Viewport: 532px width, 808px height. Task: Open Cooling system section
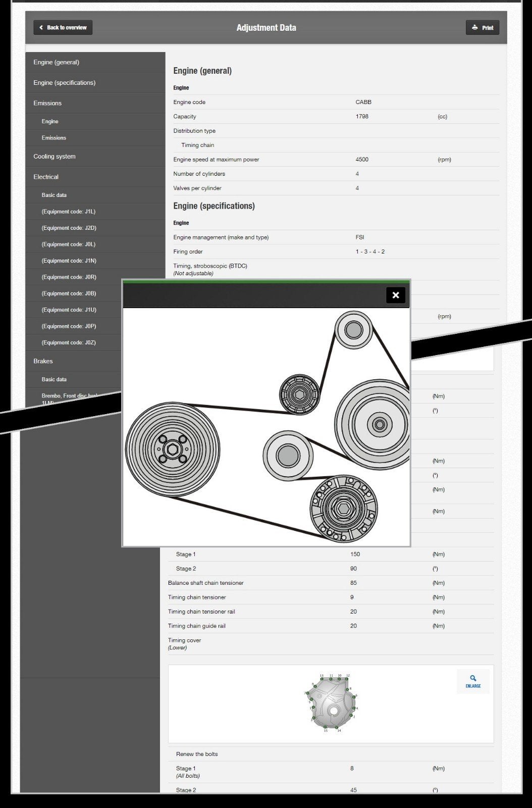pyautogui.click(x=95, y=157)
